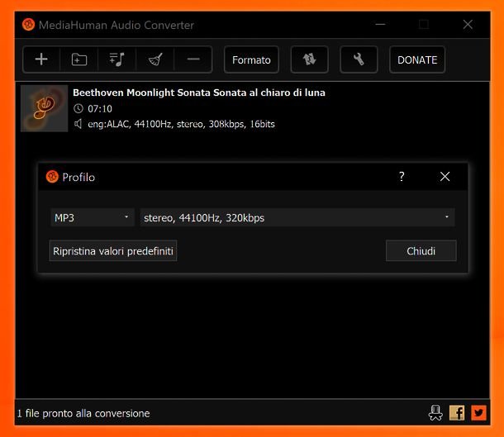Select Beethoven Moonlight Sonata track title

tap(199, 93)
